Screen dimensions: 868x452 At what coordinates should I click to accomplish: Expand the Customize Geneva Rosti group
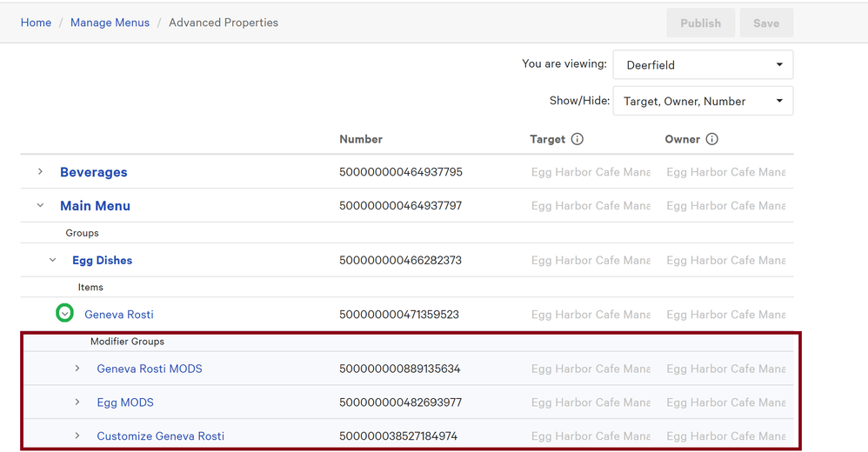(x=77, y=435)
